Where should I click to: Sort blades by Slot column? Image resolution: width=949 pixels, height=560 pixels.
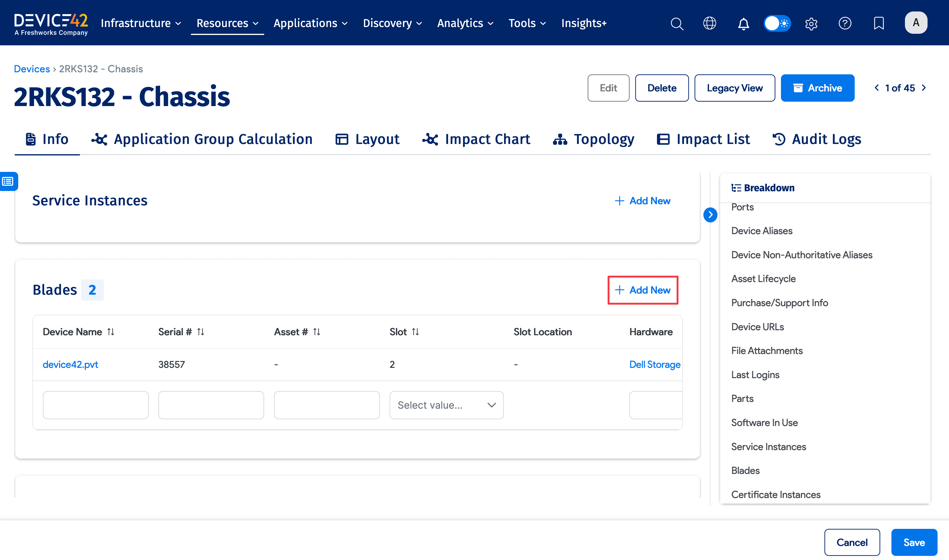tap(415, 332)
